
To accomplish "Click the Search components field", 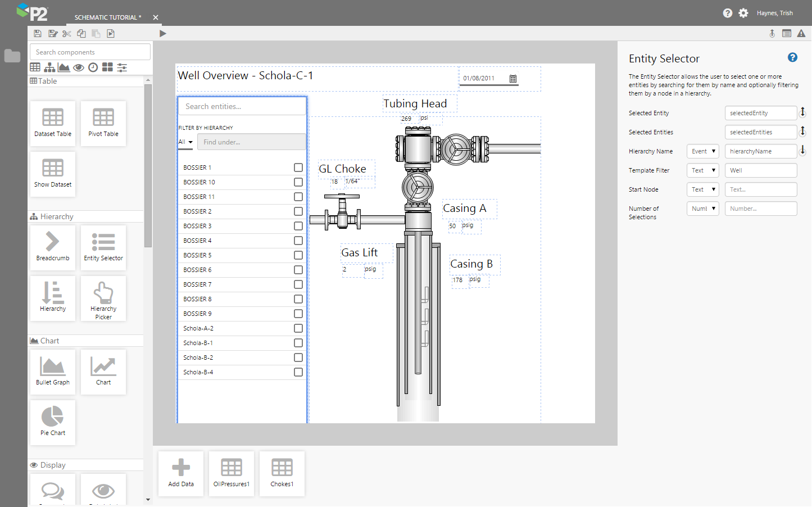I will point(90,52).
